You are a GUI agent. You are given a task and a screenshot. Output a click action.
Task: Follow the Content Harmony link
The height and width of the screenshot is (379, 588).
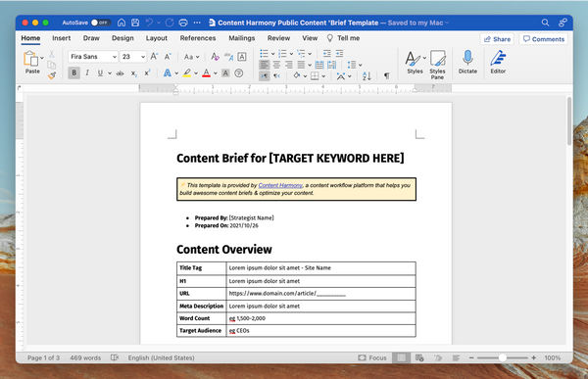[x=280, y=185]
